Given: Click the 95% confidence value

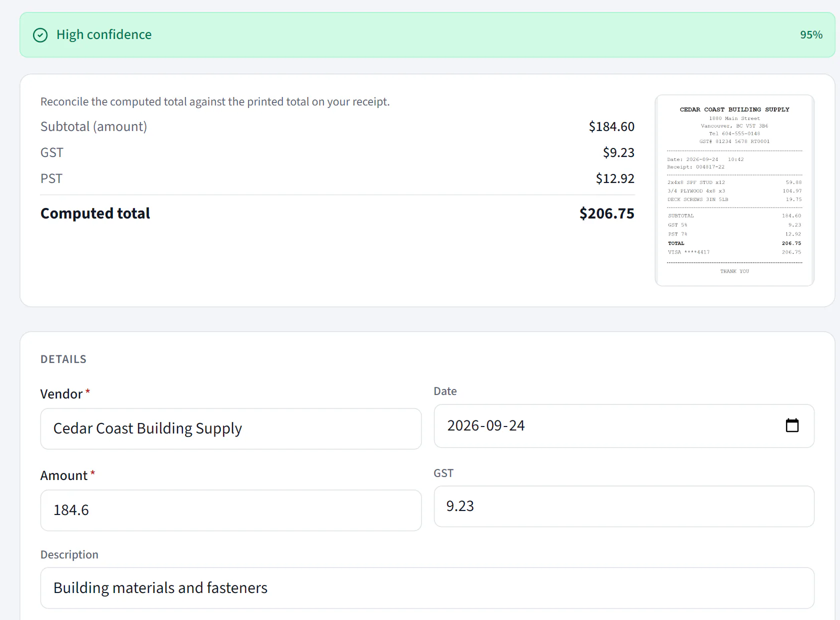Looking at the screenshot, I should coord(811,35).
